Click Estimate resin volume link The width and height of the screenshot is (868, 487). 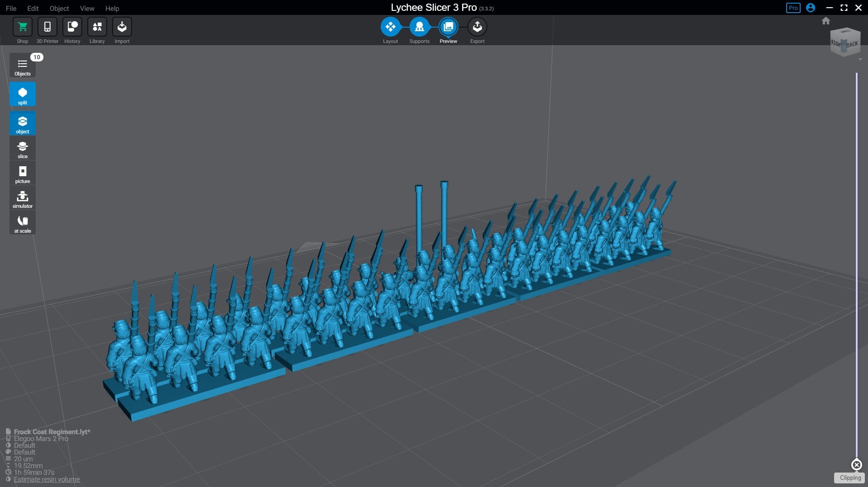pos(47,479)
